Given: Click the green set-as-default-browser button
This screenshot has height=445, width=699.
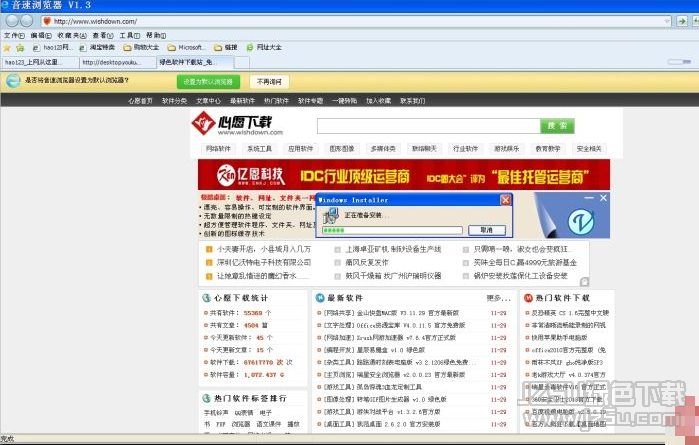Looking at the screenshot, I should coord(208,82).
